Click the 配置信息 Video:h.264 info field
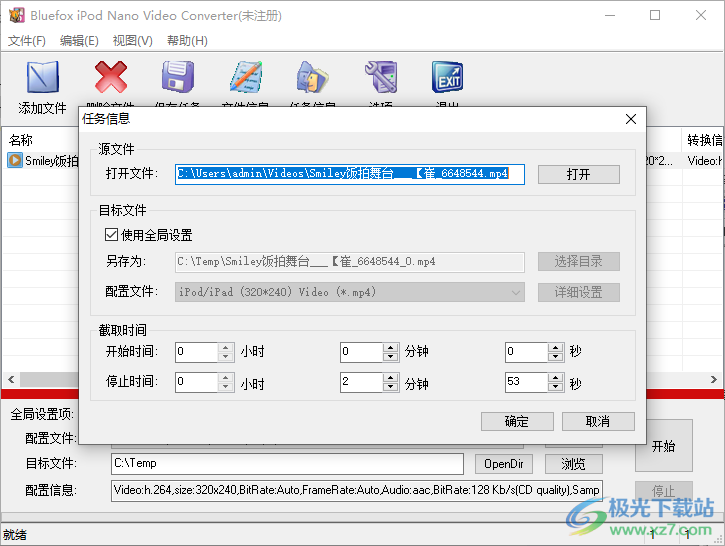 (356, 490)
